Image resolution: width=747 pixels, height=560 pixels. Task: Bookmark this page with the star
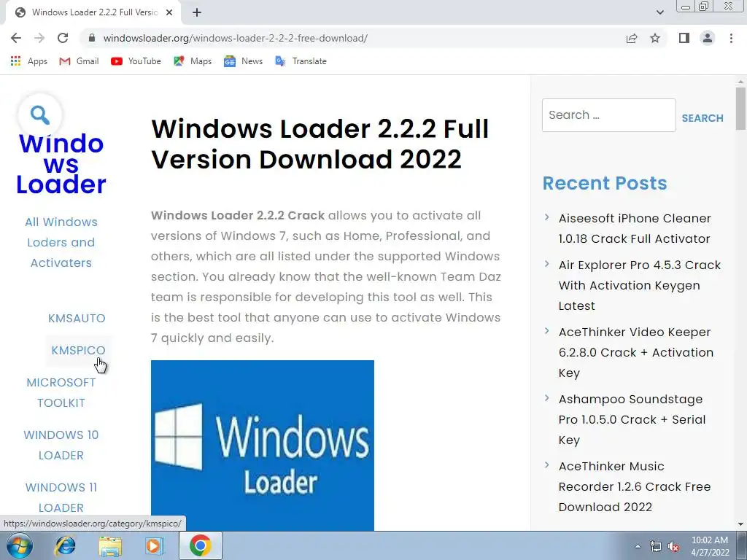pos(655,38)
